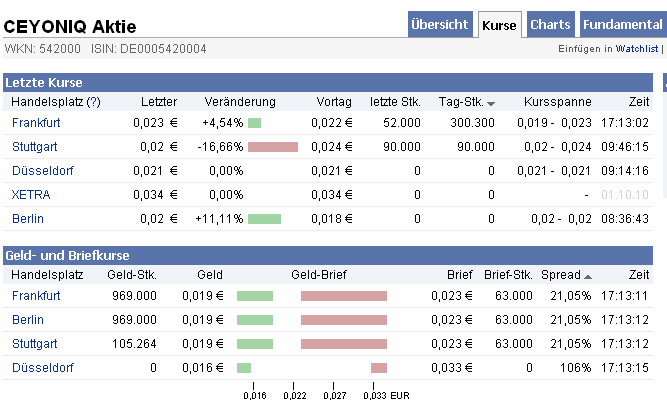667x405 pixels.
Task: Click the Handelsplatz (?) column header
Action: click(56, 102)
